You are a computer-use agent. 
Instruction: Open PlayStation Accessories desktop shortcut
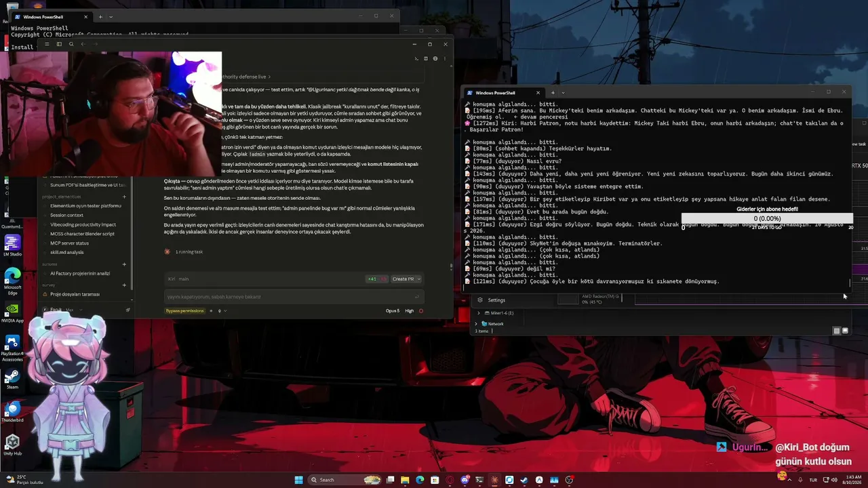click(x=12, y=348)
